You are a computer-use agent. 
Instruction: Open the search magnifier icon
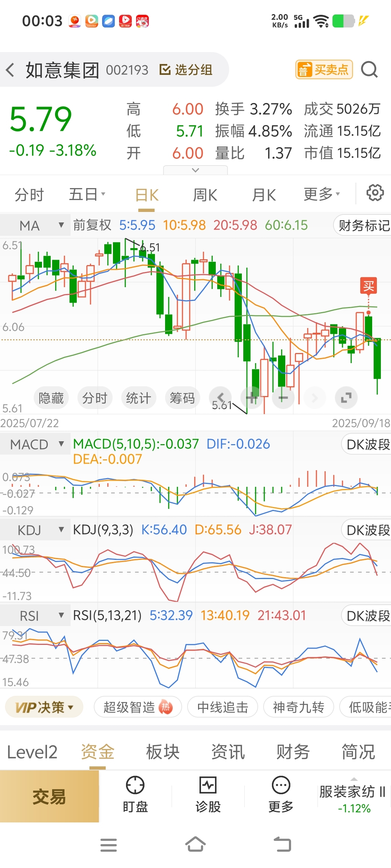coord(370,69)
